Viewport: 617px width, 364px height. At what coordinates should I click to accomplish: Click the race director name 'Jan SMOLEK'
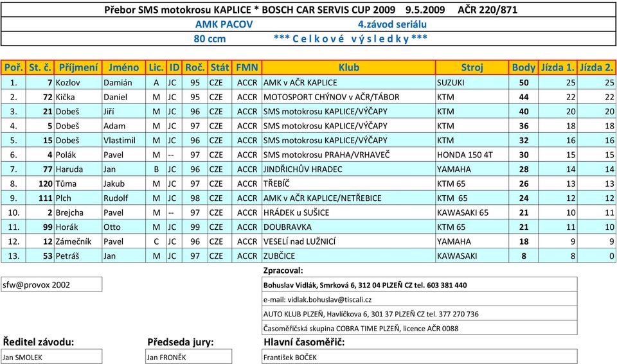coord(51,357)
